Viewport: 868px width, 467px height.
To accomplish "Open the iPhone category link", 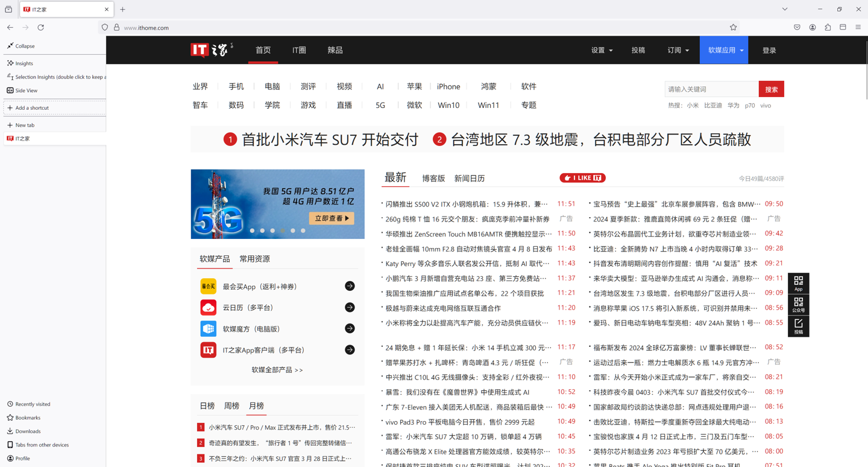I will coord(448,87).
